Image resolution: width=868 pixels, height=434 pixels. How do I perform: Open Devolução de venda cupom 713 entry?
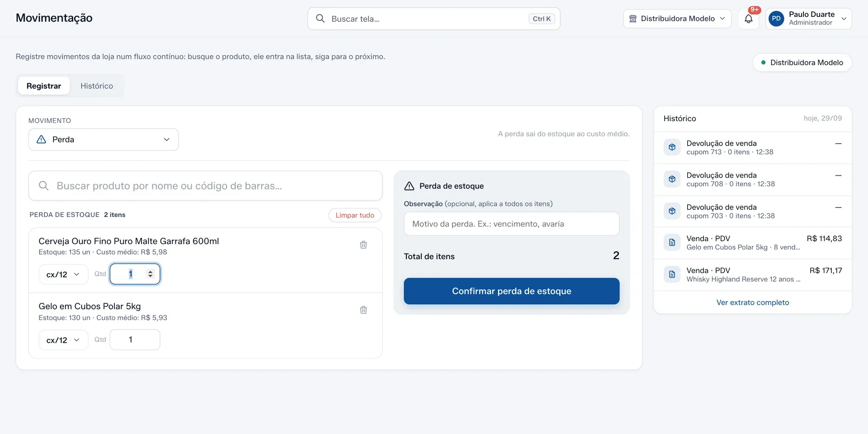coord(753,147)
